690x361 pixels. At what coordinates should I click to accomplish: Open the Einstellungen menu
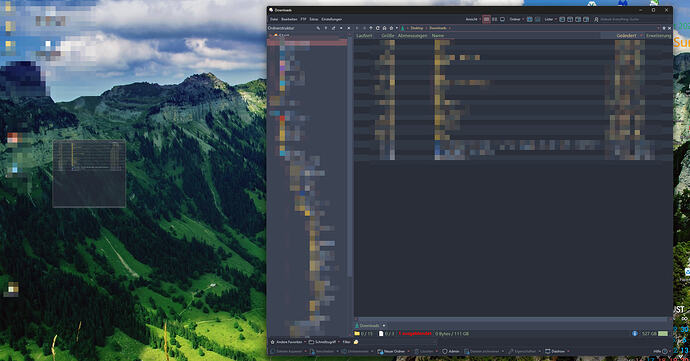tap(331, 19)
